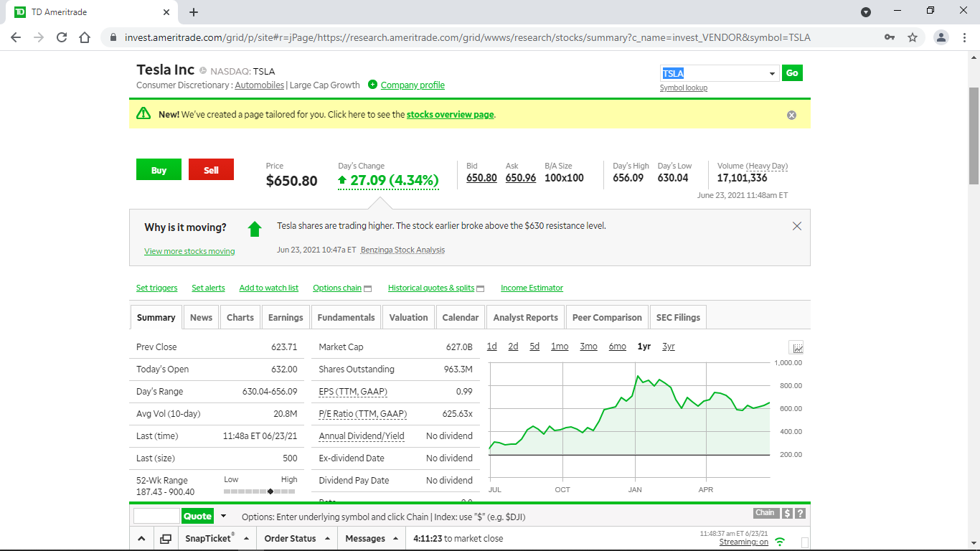Click the Bid price 650.80

click(x=481, y=178)
